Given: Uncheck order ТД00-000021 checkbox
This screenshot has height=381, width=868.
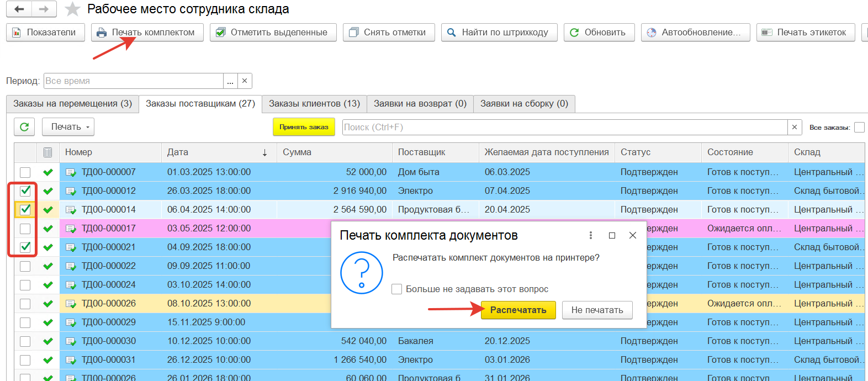Looking at the screenshot, I should coord(25,247).
